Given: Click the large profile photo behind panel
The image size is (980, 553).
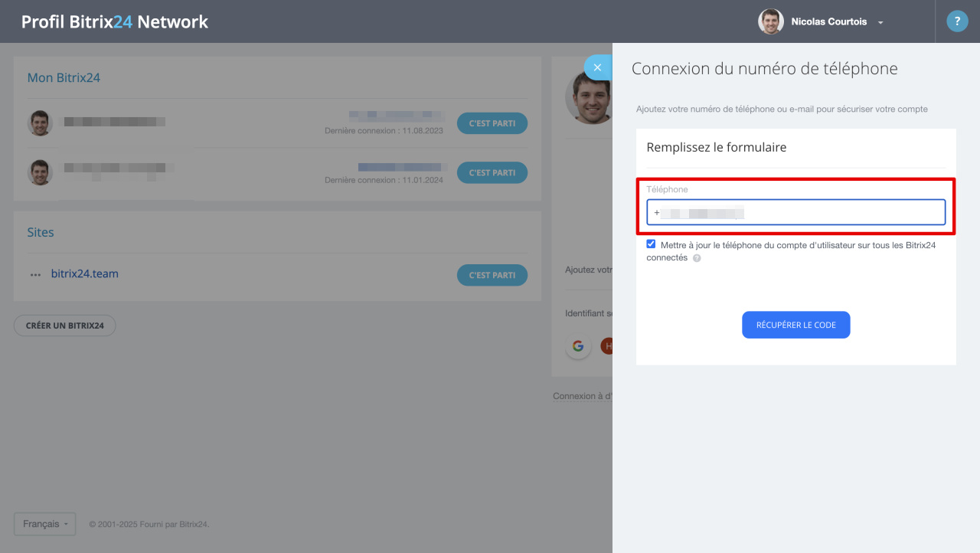Looking at the screenshot, I should (589, 97).
